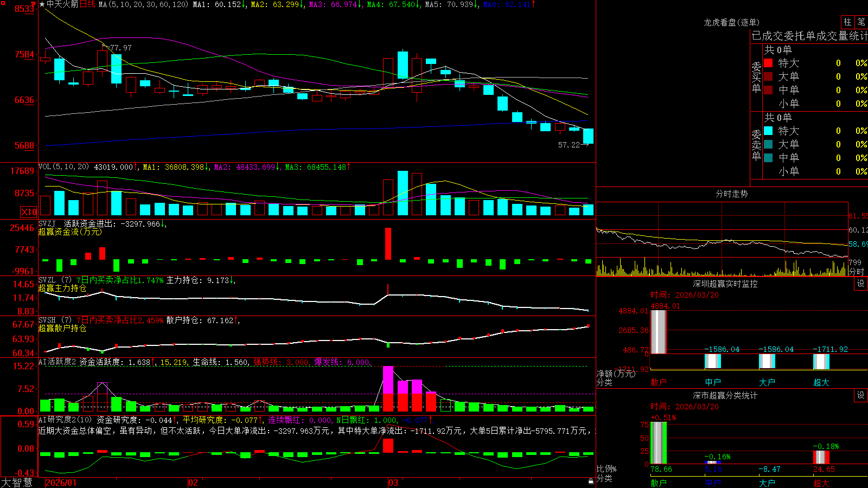
Task: Click the lock icon at chart bottom-right
Action: click(x=591, y=481)
